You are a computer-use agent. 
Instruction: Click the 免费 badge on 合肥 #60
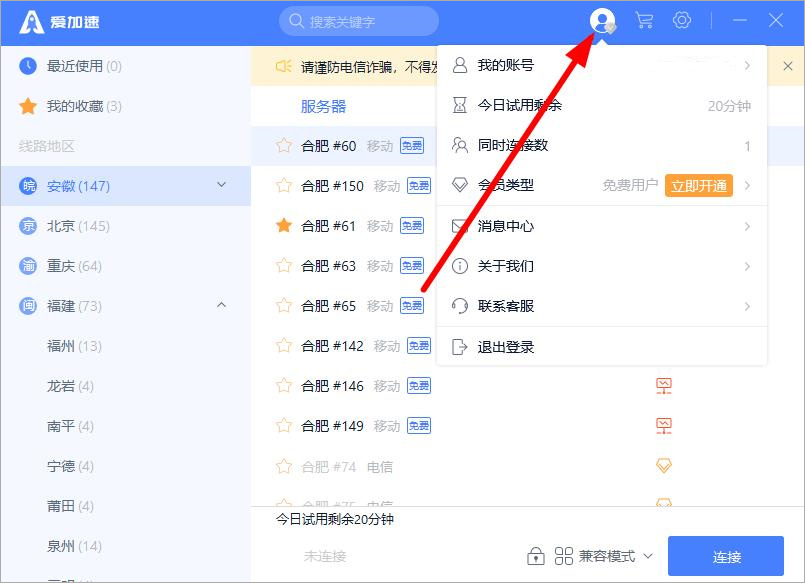click(412, 146)
